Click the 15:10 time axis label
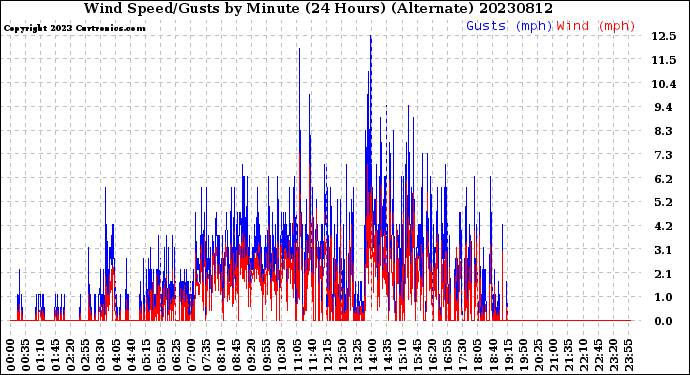The image size is (690, 375). point(402,355)
